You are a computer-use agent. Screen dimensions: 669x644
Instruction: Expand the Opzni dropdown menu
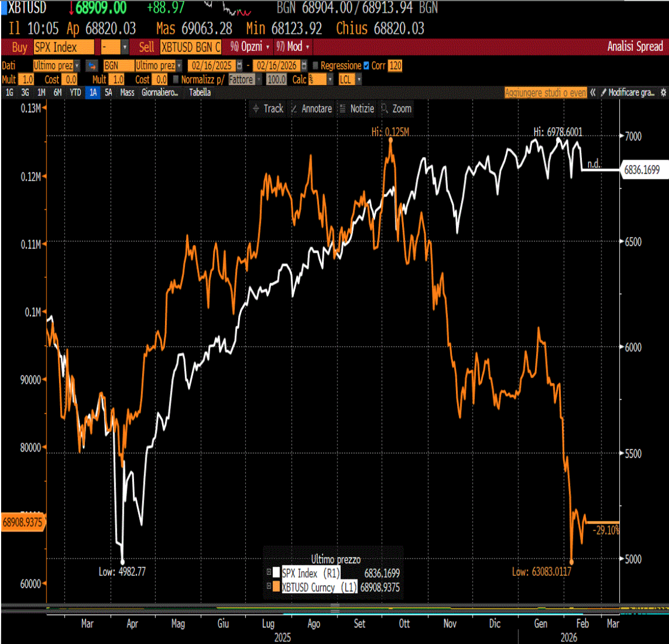point(250,47)
